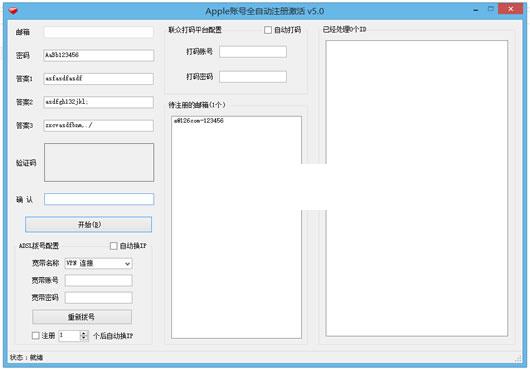Click the ADSL拨号配置 group label

[39, 246]
